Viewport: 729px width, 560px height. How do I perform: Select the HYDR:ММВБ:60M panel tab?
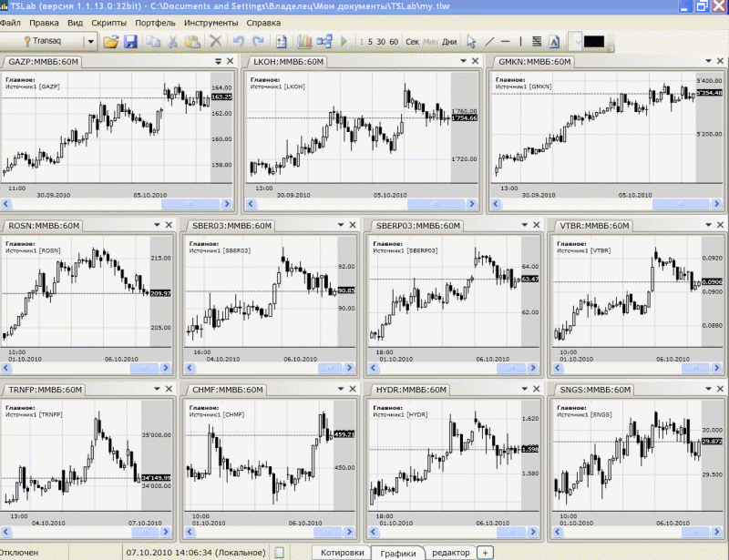411,390
